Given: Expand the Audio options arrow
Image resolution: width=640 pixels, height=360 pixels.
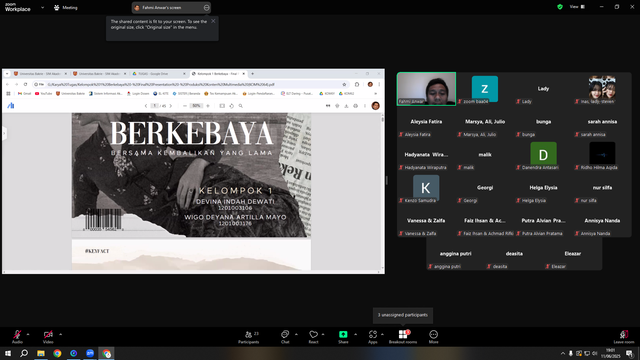Looking at the screenshot, I should pos(28,334).
